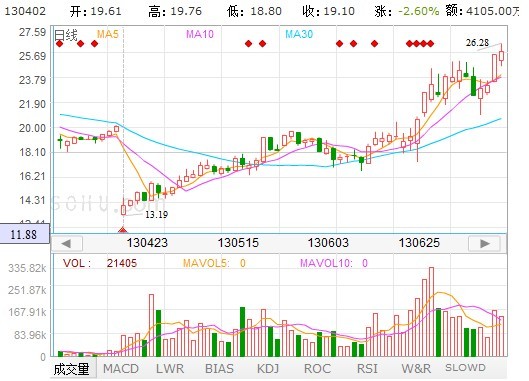
Task: Click the -2.60% change value
Action: [419, 11]
